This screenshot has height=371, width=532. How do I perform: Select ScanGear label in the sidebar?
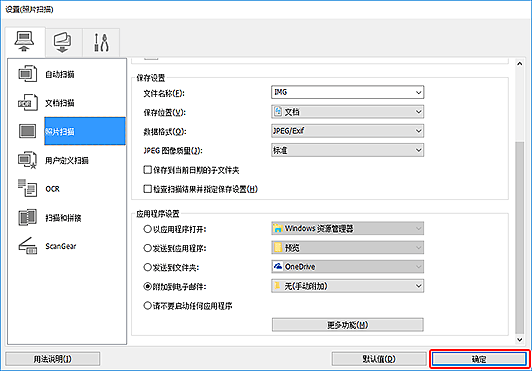click(61, 246)
